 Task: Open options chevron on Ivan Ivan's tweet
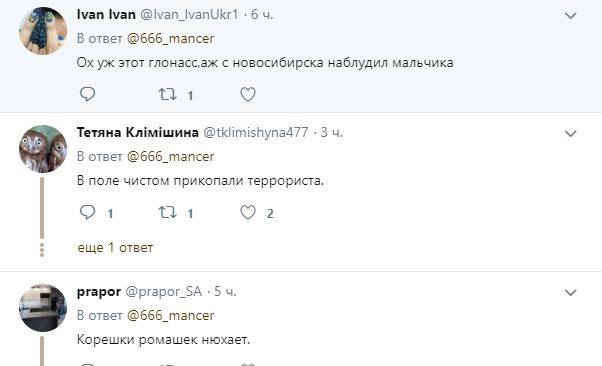click(x=571, y=16)
